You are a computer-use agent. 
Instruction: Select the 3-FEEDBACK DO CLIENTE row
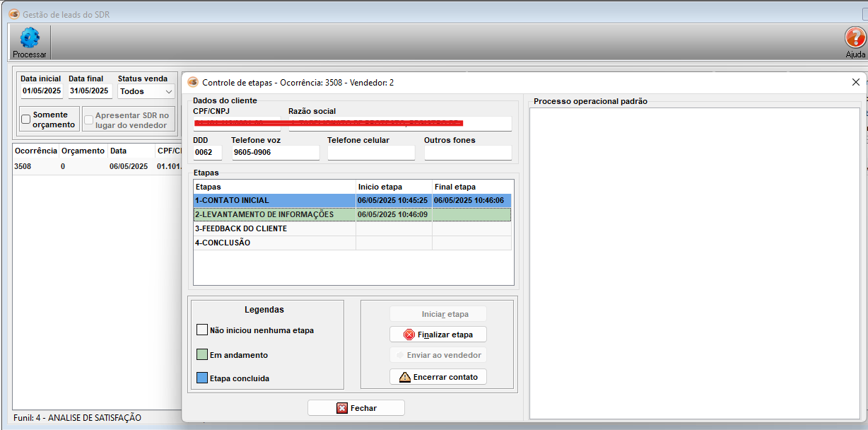click(x=274, y=228)
